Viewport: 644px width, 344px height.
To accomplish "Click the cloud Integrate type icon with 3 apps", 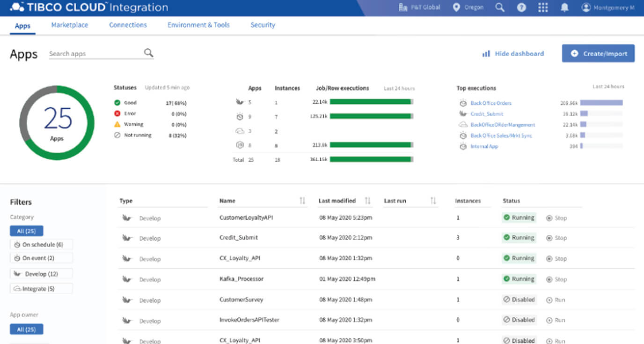I will 240,132.
